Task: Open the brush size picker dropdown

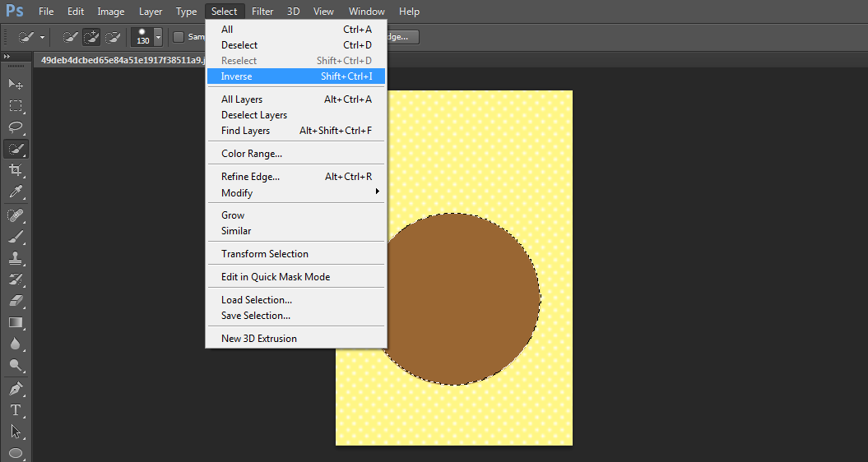Action: tap(158, 38)
